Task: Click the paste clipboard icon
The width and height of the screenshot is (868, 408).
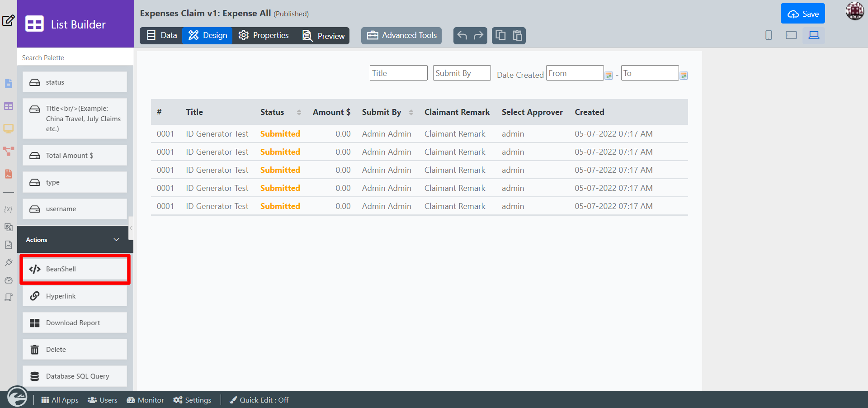Action: coord(517,35)
